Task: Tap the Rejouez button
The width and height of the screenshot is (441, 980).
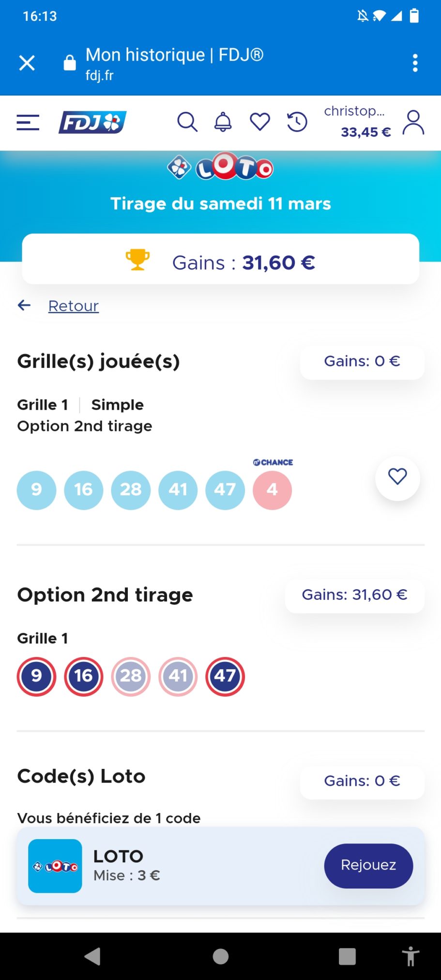Action: click(368, 866)
